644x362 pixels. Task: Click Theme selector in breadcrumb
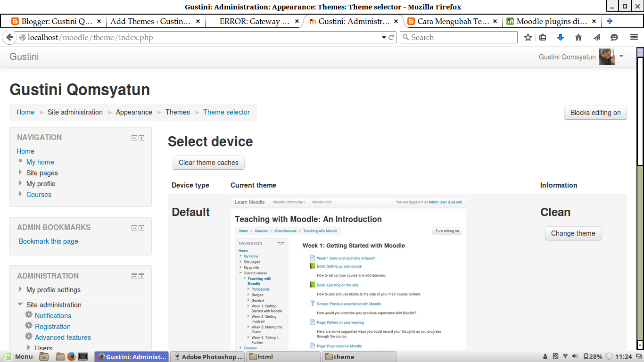click(x=226, y=112)
